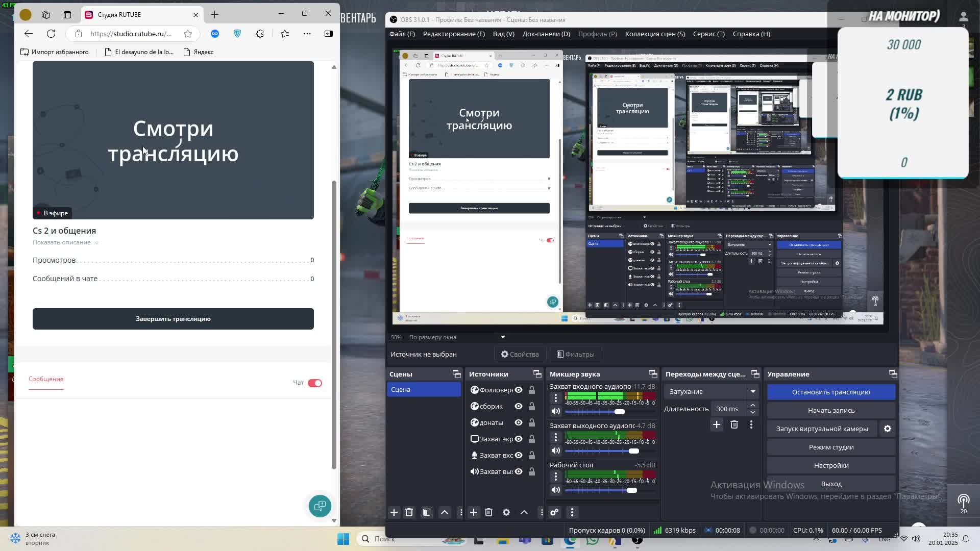Open preview scaling dropdown По размеру окна
The image size is (980, 551).
click(x=457, y=337)
